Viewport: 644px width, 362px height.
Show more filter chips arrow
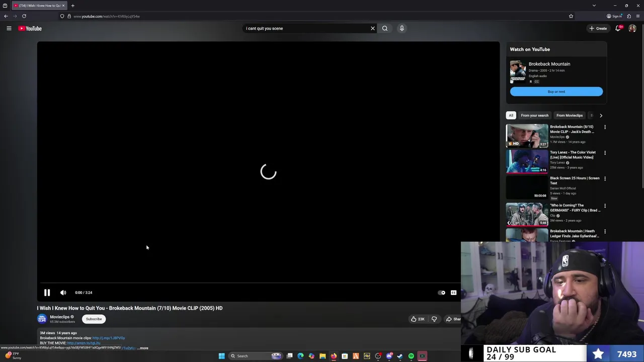[601, 115]
